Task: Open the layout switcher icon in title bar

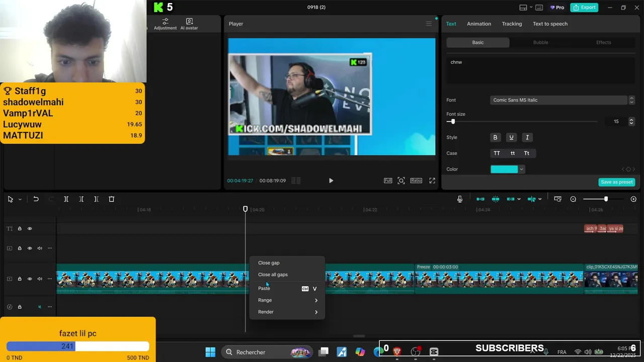Action: 523,8
